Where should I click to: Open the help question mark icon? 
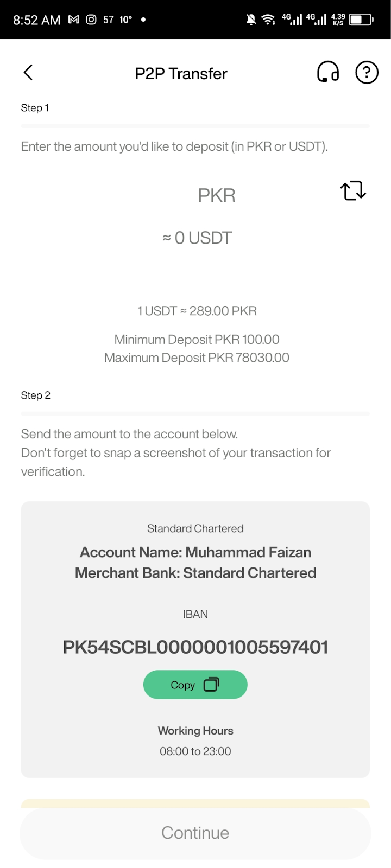tap(367, 72)
